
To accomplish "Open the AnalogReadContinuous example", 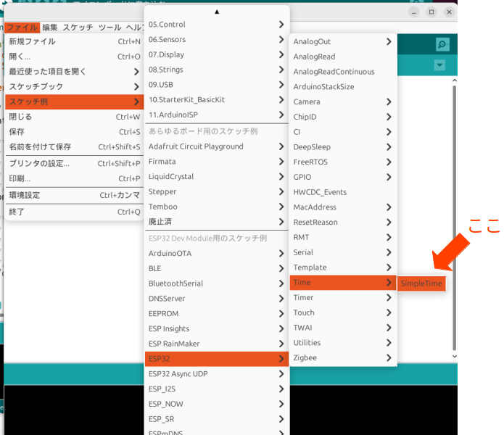I will (x=343, y=72).
